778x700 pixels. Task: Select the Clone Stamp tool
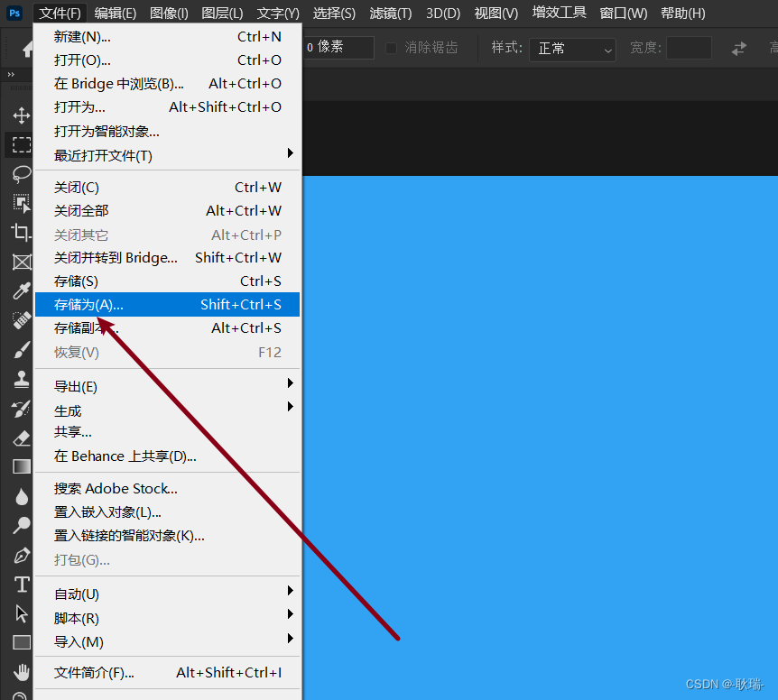click(x=21, y=379)
